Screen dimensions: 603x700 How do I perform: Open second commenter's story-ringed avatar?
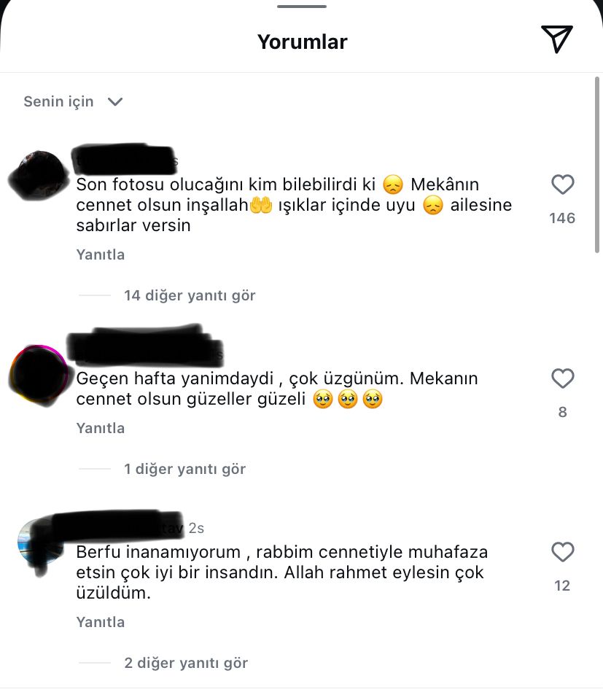click(39, 375)
